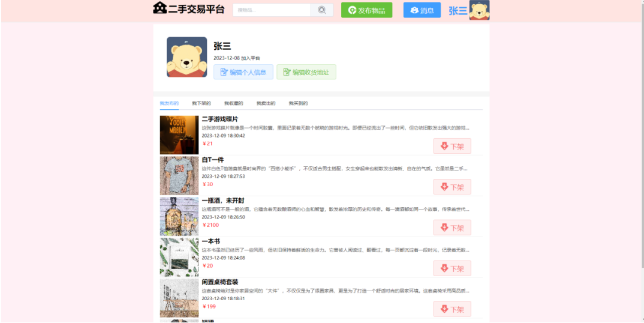The height and width of the screenshot is (323, 644).
Task: Take down the 白T一件 listing
Action: click(x=452, y=187)
